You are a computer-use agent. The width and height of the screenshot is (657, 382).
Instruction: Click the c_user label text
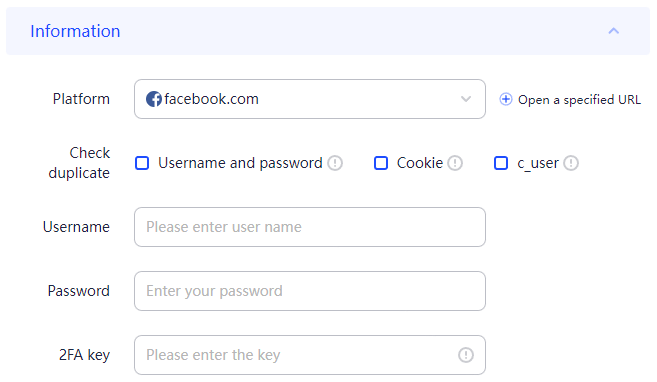click(x=538, y=163)
